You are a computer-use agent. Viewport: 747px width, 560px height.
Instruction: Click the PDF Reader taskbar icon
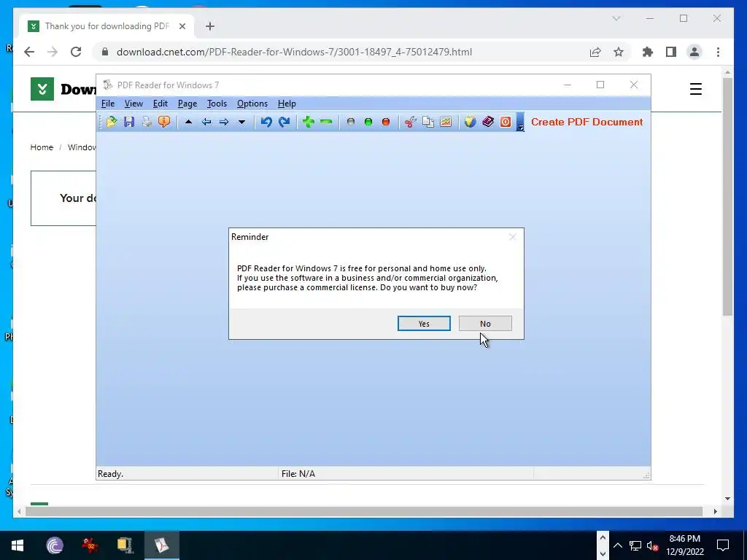pos(161,545)
